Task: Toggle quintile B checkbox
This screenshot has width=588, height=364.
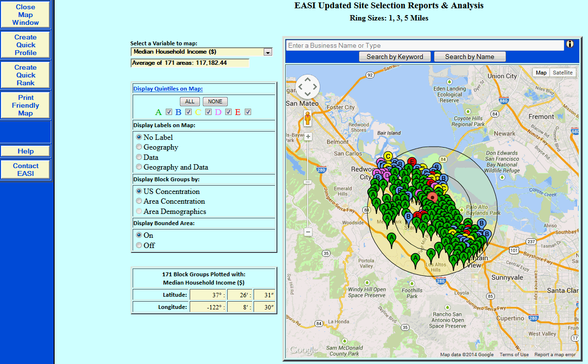Action: (188, 112)
